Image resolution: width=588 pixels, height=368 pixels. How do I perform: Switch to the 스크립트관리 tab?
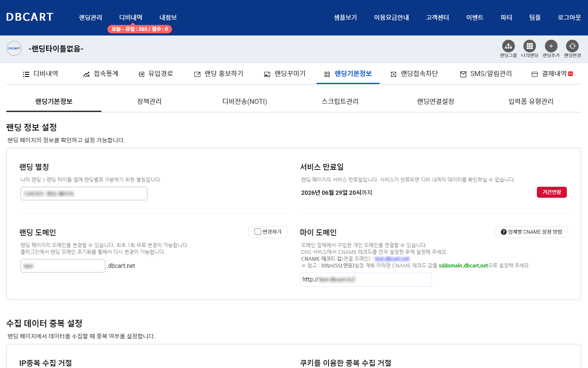(340, 101)
